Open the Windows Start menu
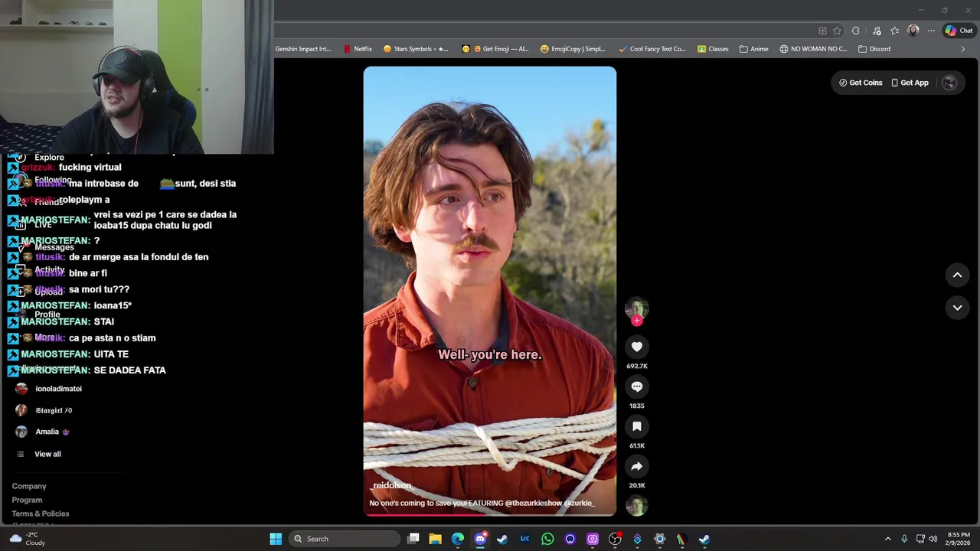The height and width of the screenshot is (551, 980). pyautogui.click(x=276, y=539)
